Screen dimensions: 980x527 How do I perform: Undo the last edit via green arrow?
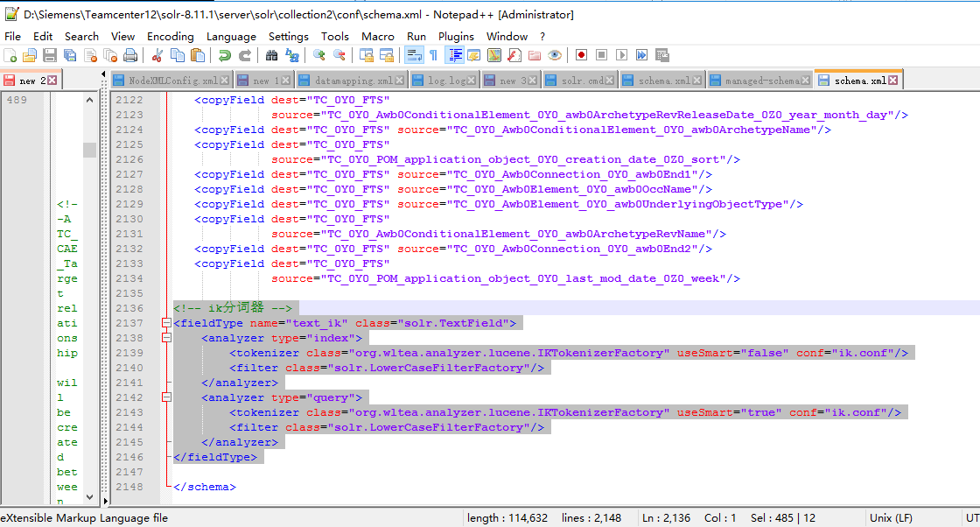[x=224, y=56]
